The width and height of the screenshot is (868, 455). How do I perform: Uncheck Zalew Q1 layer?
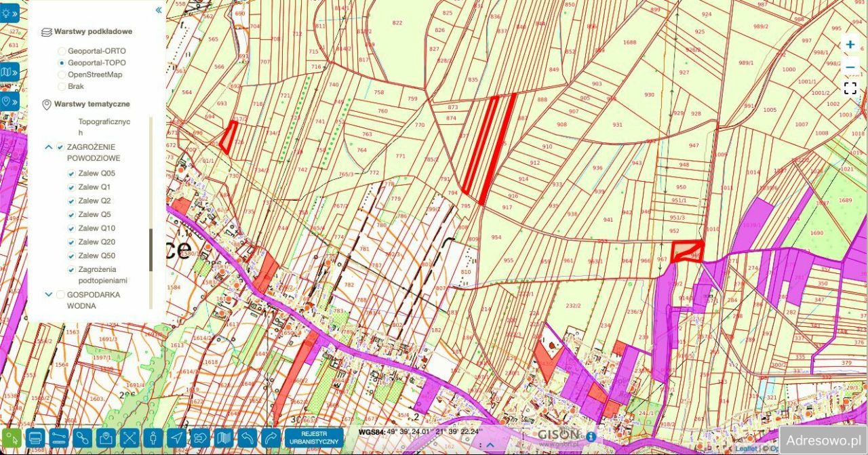coord(71,187)
